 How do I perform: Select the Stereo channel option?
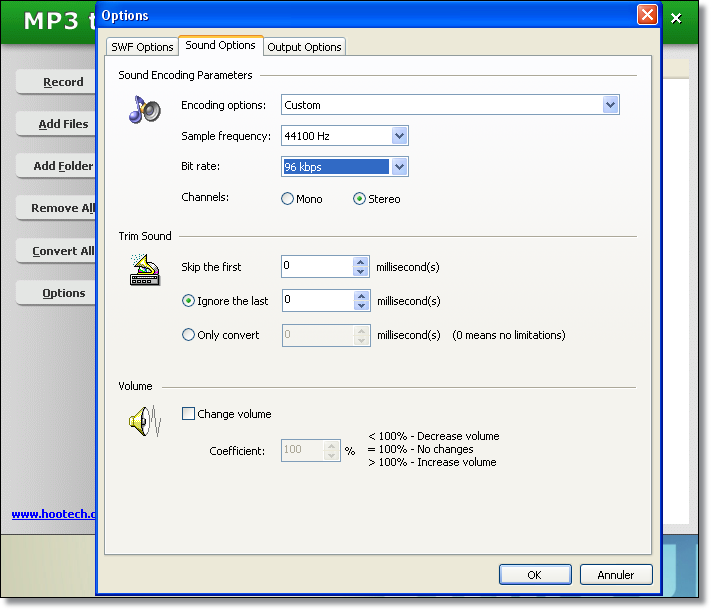coord(360,199)
